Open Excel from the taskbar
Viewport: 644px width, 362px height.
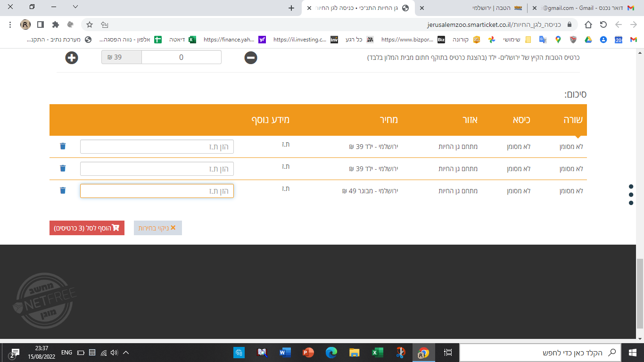[x=377, y=352]
